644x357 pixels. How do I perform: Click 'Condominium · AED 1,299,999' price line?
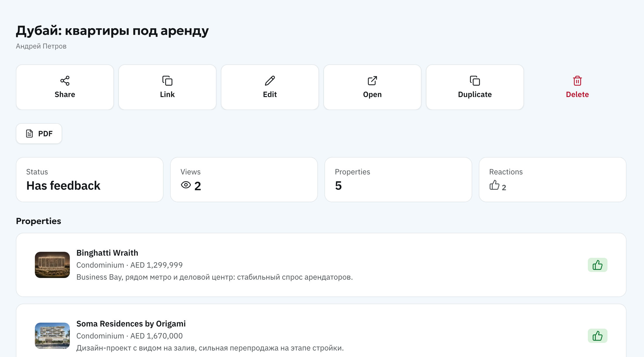point(129,265)
